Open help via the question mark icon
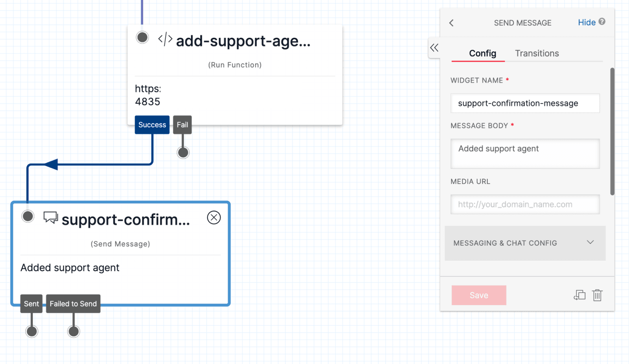 (603, 22)
